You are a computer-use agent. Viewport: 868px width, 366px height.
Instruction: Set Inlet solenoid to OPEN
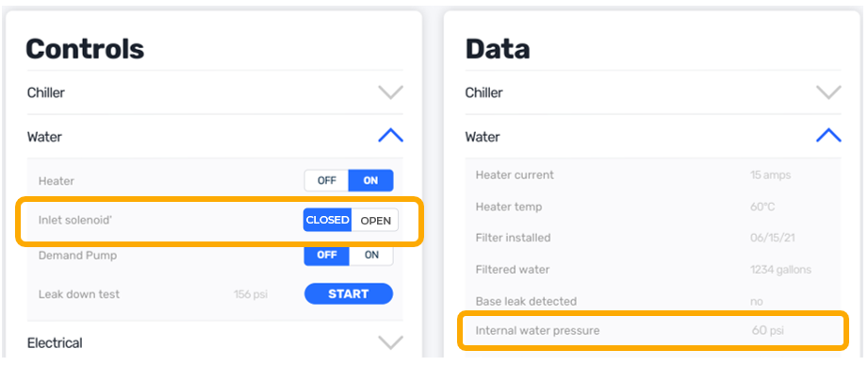pyautogui.click(x=375, y=221)
